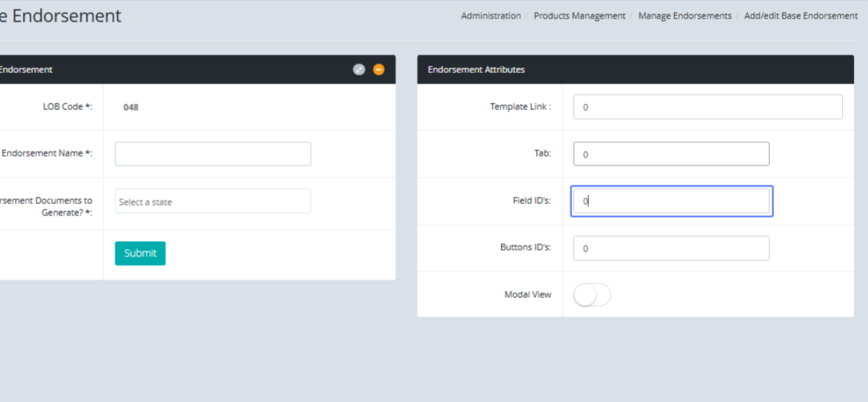Go to Administration breadcrumb

[x=490, y=16]
